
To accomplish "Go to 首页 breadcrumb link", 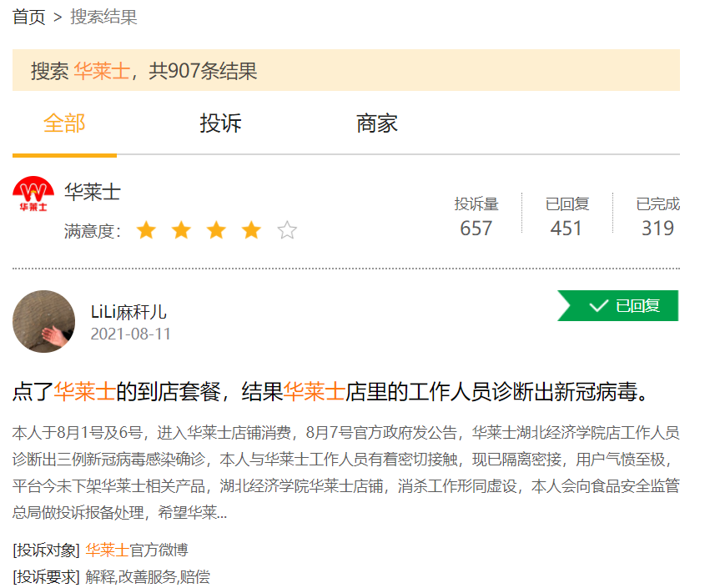I will 28,17.
